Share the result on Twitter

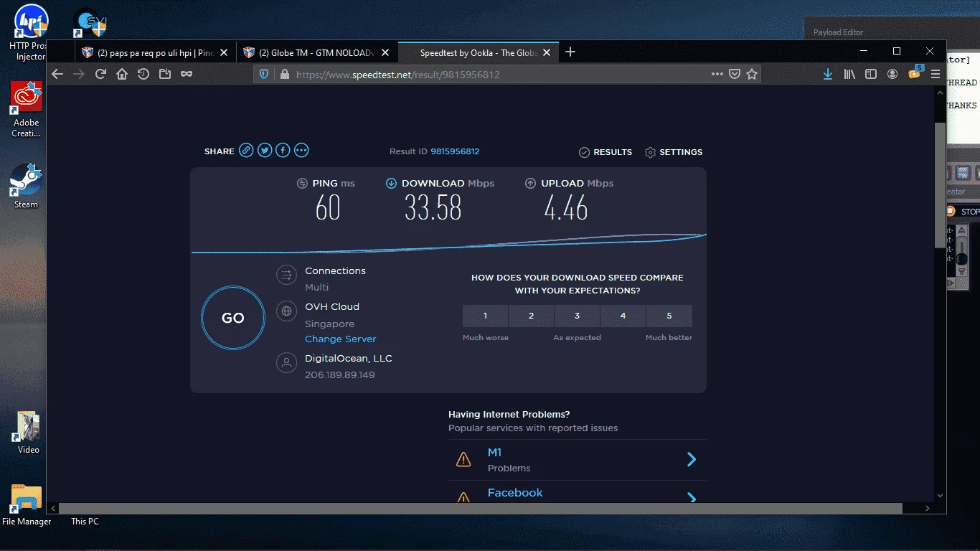(265, 151)
